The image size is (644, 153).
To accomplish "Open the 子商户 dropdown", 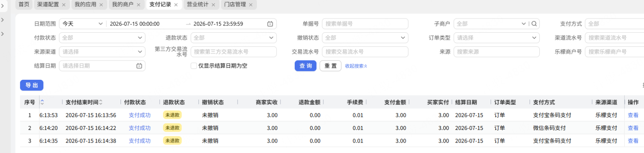I will [x=491, y=24].
